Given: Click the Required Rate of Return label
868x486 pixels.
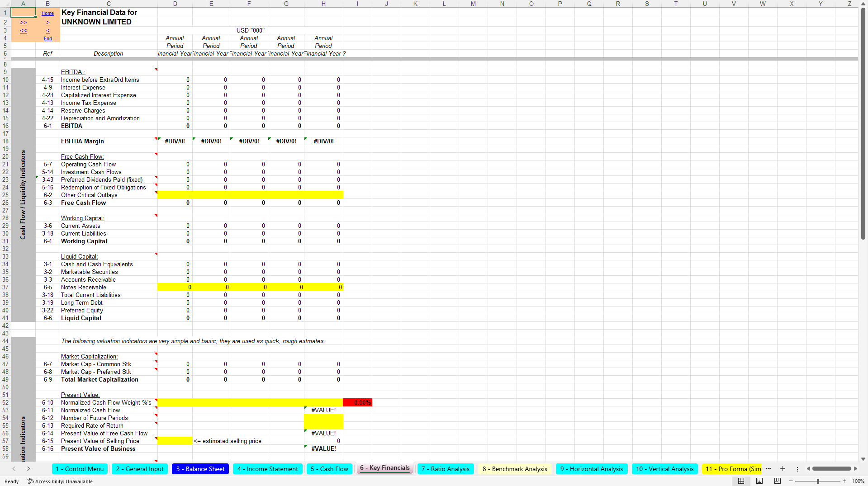Looking at the screenshot, I should (x=109, y=425).
